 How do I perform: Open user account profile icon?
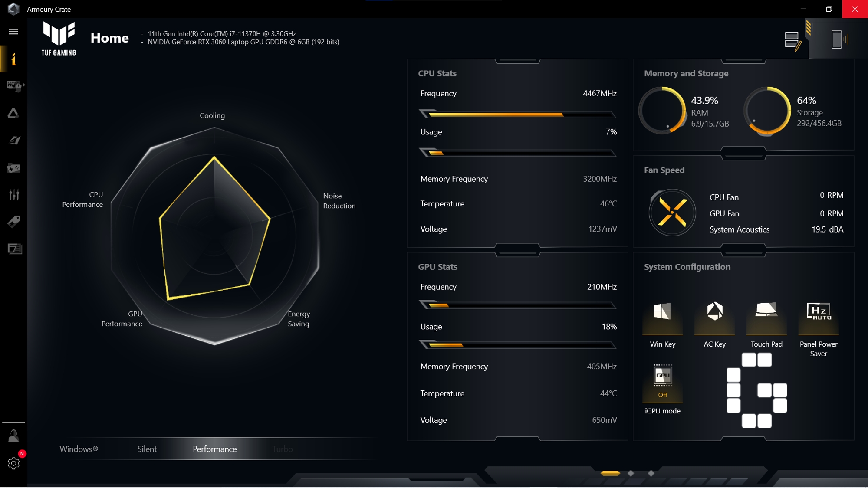(x=13, y=436)
